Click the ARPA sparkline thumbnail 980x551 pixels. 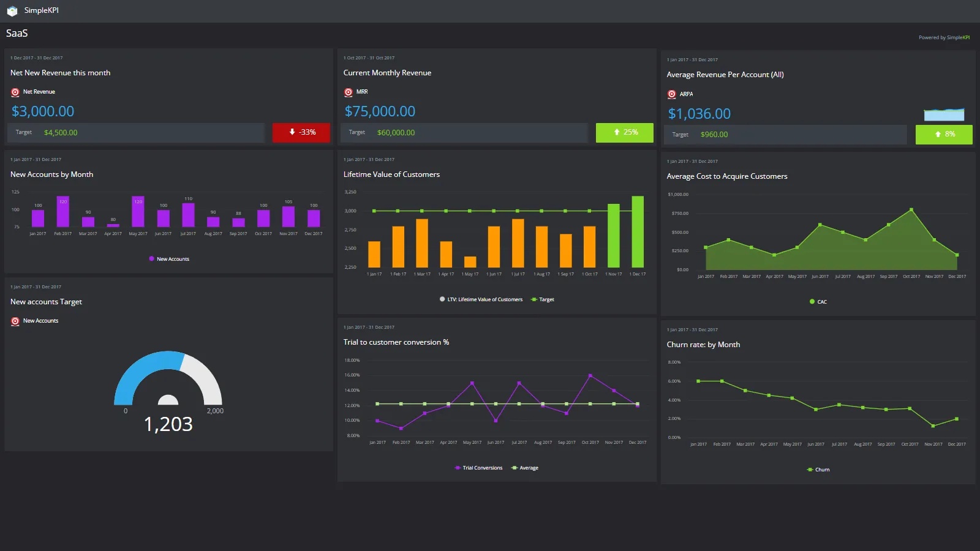pyautogui.click(x=944, y=114)
